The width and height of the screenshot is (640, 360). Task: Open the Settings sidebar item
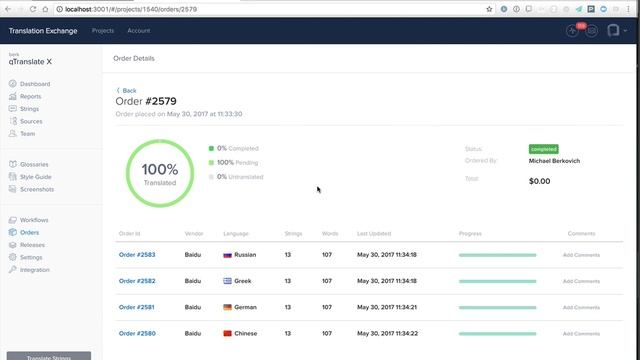pos(25,258)
